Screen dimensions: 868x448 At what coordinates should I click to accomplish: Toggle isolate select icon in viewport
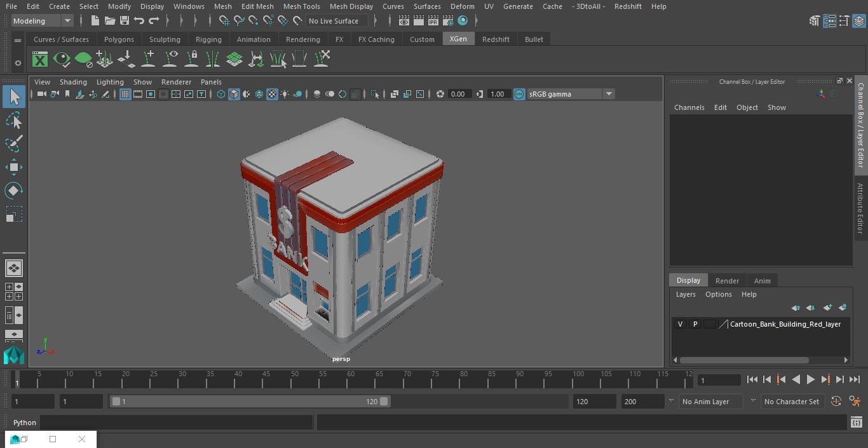coord(375,94)
